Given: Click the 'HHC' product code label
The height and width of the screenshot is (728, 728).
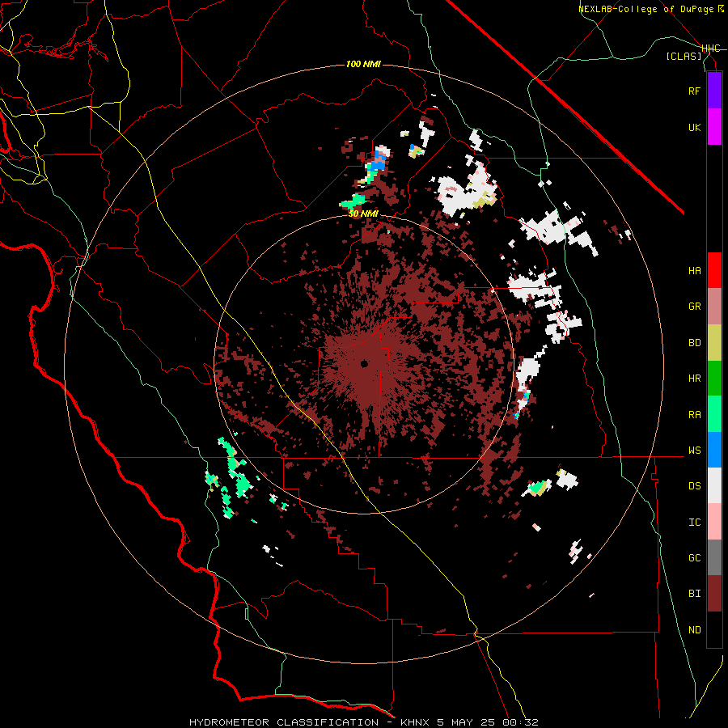Looking at the screenshot, I should coord(710,49).
